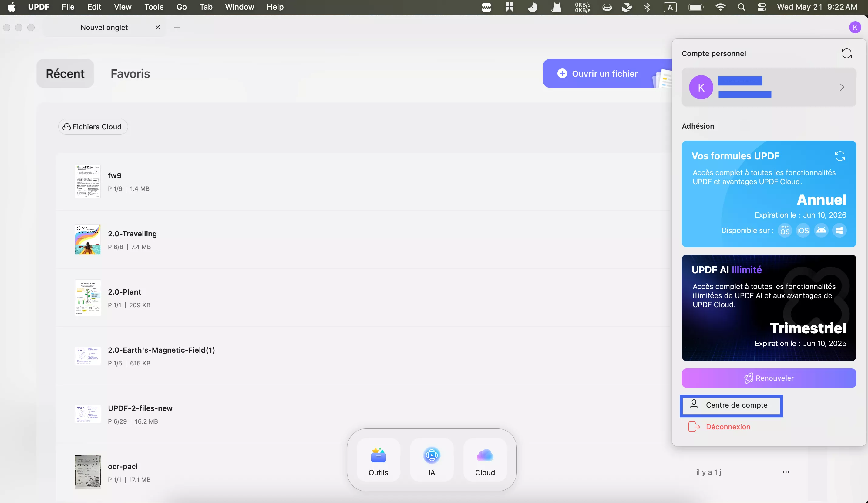The image size is (868, 503).
Task: Open the Tab menu
Action: 206,7
